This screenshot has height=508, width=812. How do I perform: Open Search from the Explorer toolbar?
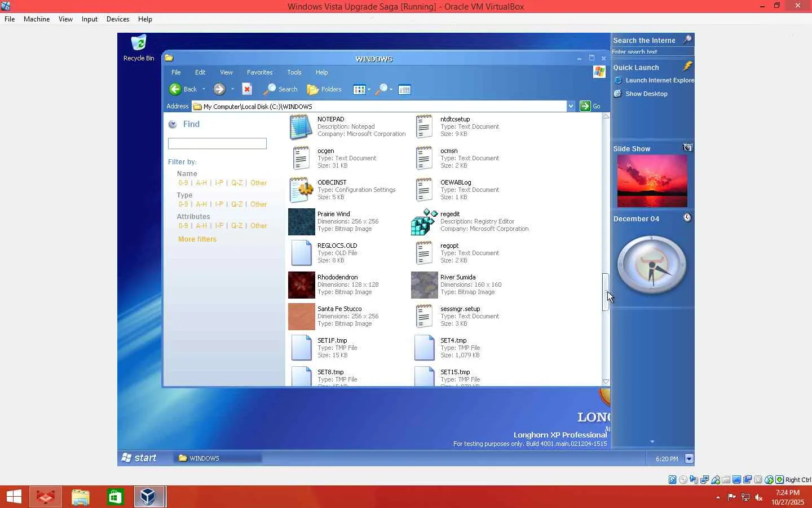coord(281,89)
